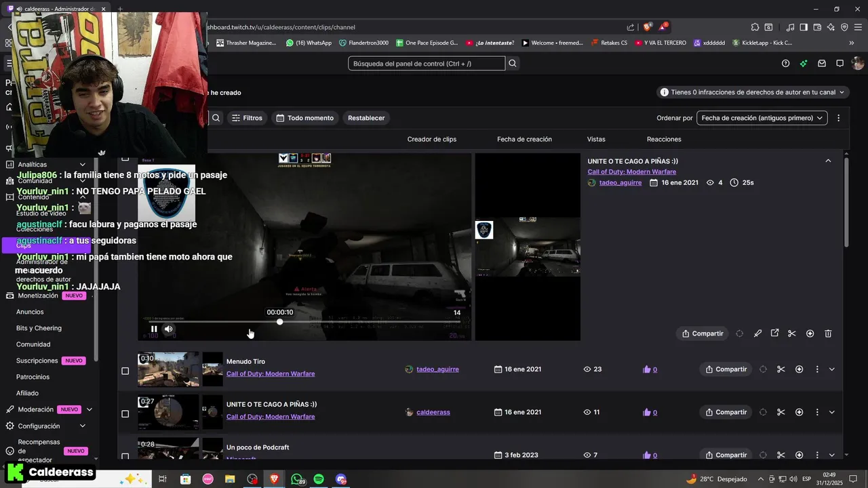Open the Menudo Tiro clip thumbnail
Image resolution: width=868 pixels, height=488 pixels.
tap(168, 369)
